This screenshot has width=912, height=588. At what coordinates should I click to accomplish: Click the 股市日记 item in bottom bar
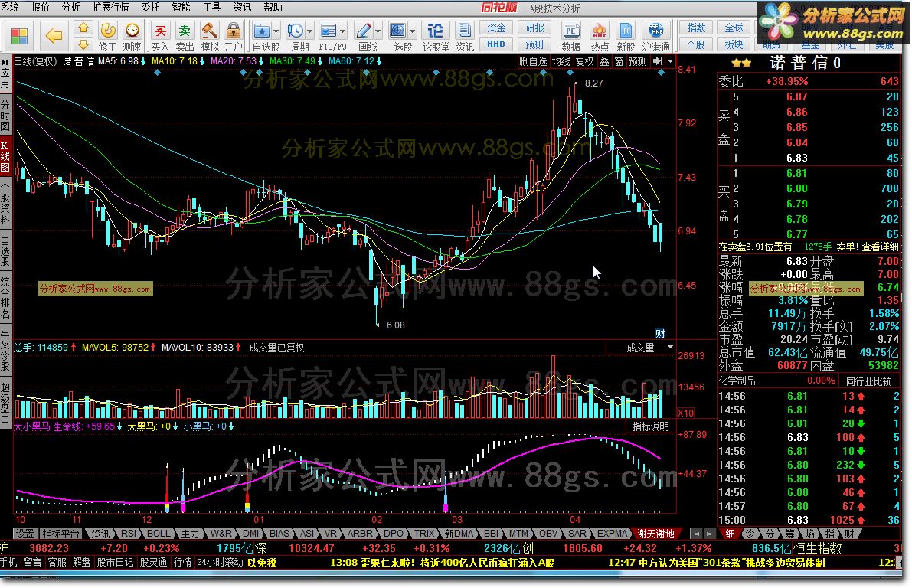pyautogui.click(x=115, y=563)
